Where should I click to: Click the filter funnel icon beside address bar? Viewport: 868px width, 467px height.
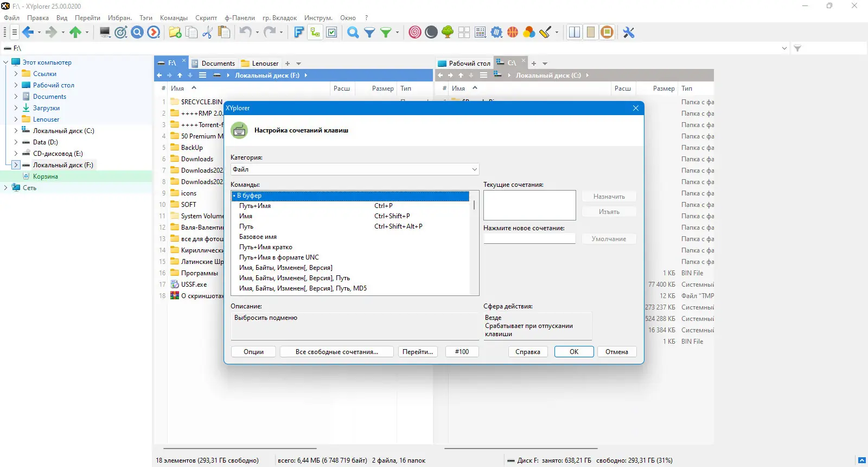click(x=797, y=48)
